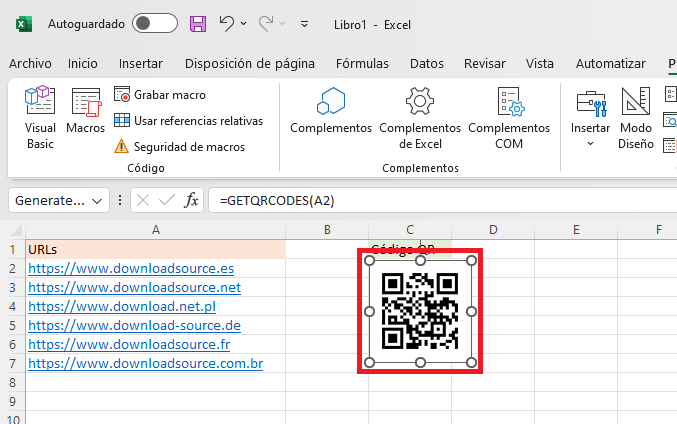This screenshot has height=424, width=677.
Task: Switch to the Inicio tab
Action: click(82, 63)
